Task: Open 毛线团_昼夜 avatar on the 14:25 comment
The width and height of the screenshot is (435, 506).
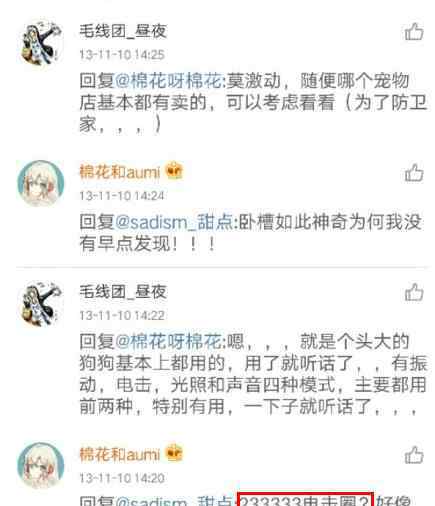Action: 40,43
